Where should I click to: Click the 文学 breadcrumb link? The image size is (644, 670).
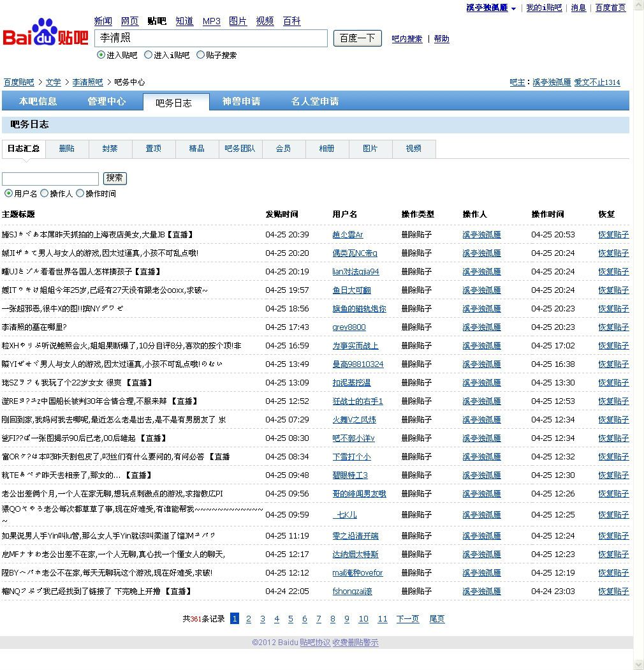pos(54,82)
